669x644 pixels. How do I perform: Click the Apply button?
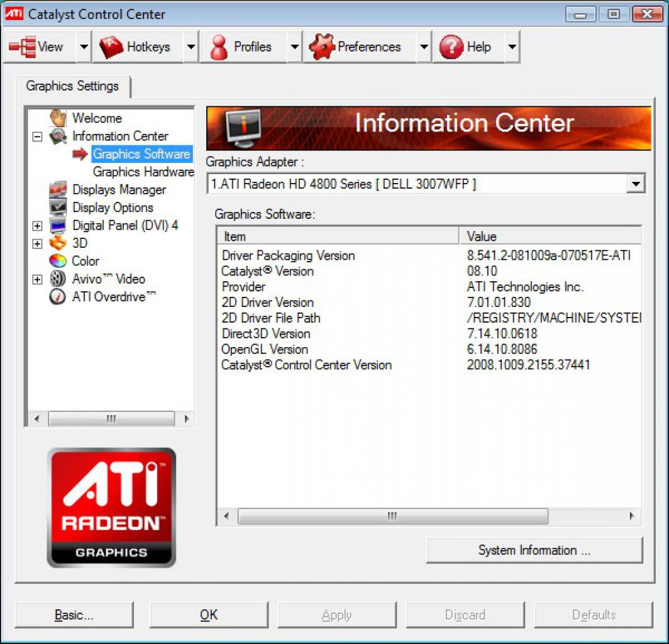point(336,615)
